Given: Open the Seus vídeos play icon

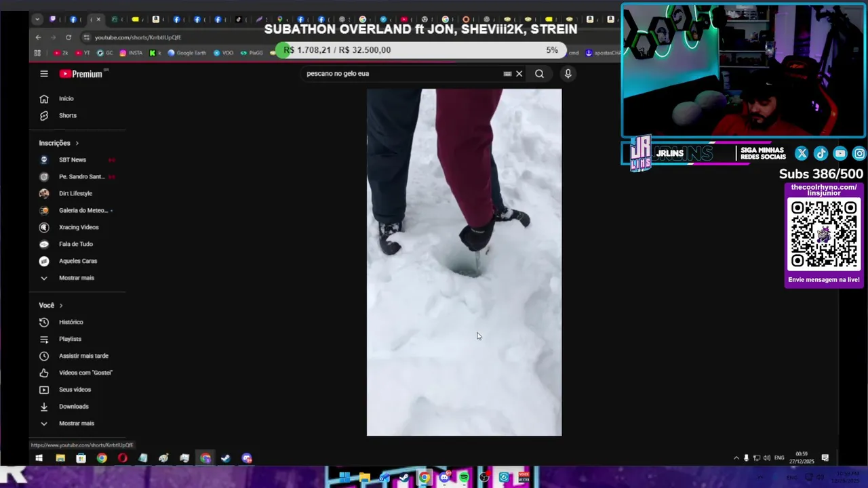Looking at the screenshot, I should tap(44, 390).
